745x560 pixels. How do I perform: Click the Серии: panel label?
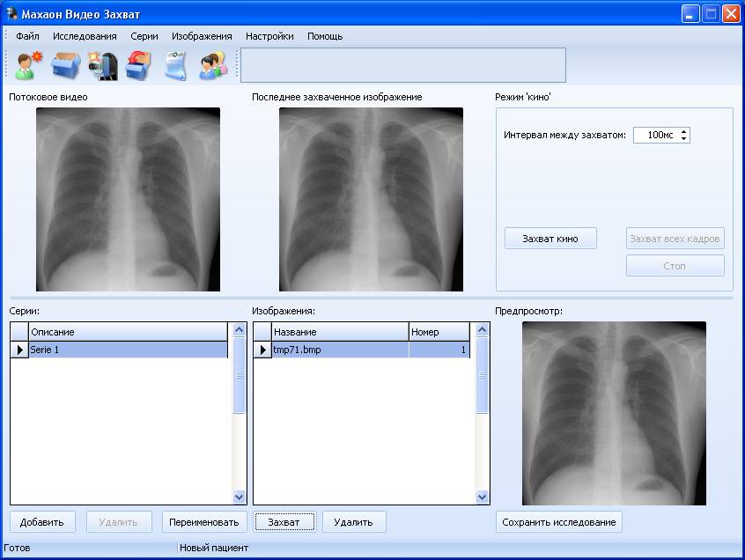tap(25, 311)
